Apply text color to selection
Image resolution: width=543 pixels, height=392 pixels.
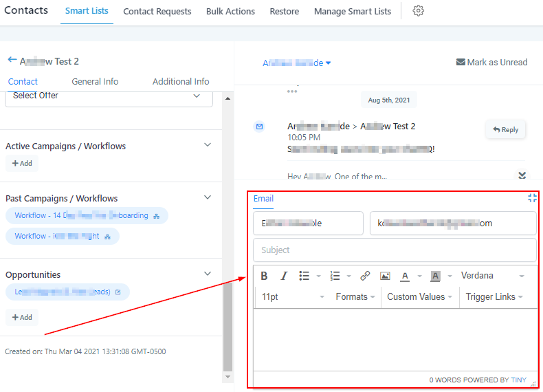click(x=405, y=276)
